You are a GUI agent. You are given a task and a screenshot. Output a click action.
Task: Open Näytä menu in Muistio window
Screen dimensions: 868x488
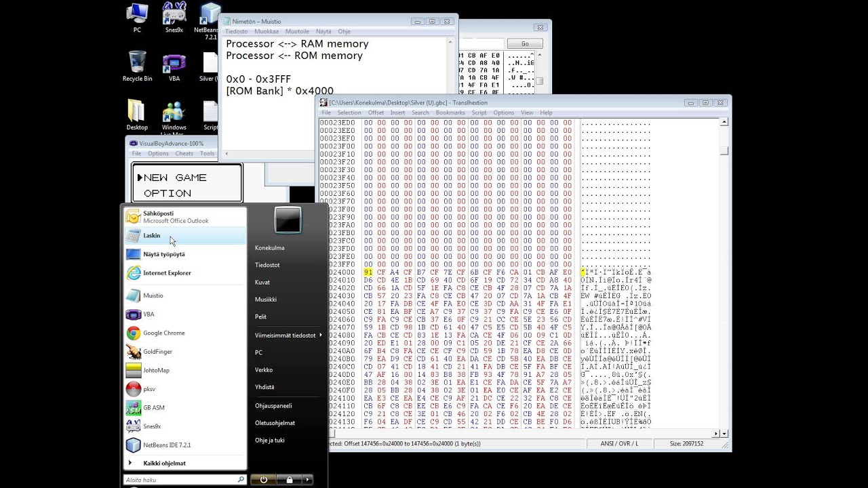tap(323, 31)
